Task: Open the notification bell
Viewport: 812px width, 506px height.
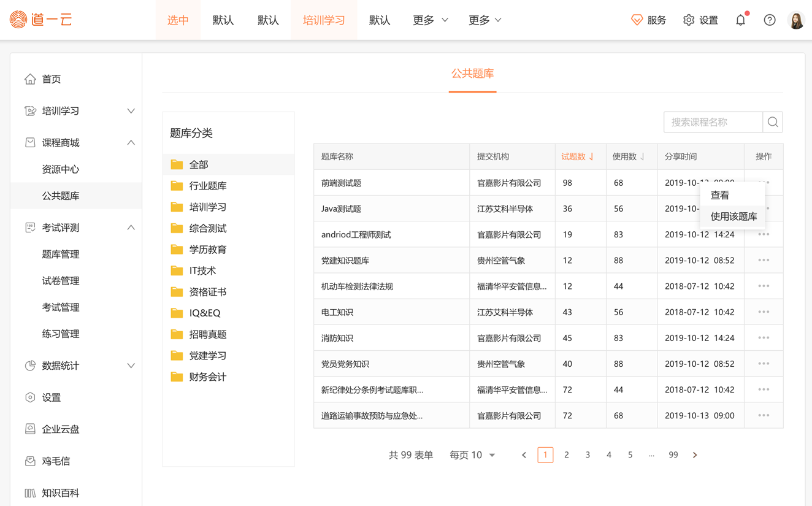Action: coord(741,20)
